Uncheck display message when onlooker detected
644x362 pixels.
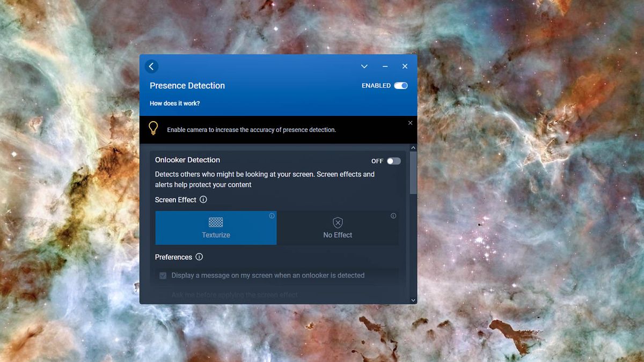[x=163, y=276]
